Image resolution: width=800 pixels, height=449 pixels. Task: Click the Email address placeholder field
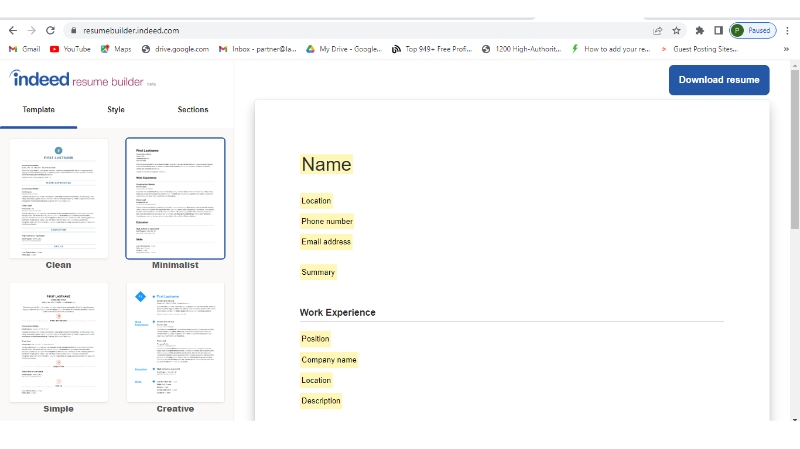(x=326, y=242)
